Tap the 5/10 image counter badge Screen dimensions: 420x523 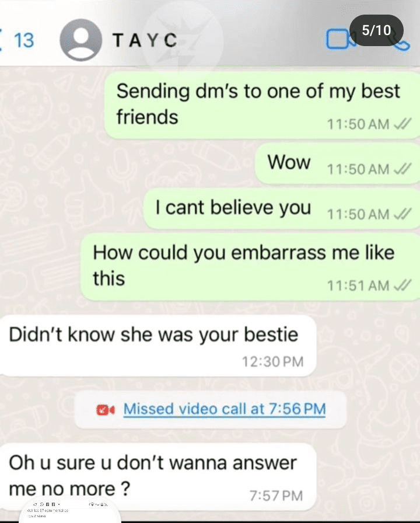click(x=376, y=30)
